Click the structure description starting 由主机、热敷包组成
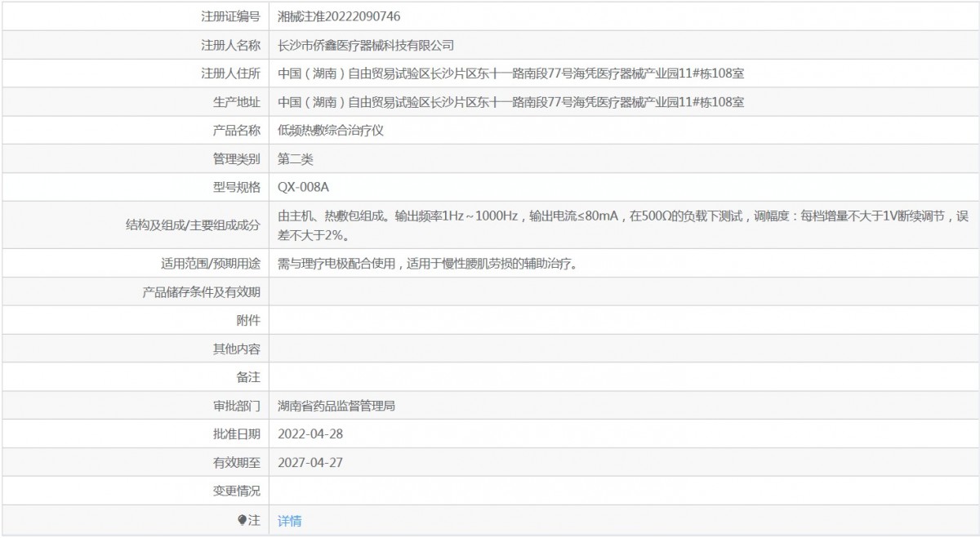The width and height of the screenshot is (980, 538). 623,225
